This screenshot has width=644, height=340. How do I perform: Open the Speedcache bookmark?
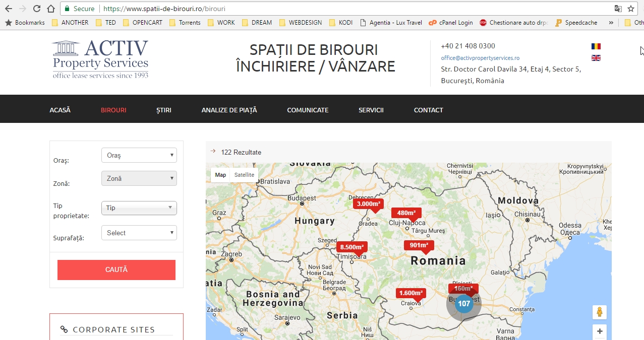coord(576,23)
